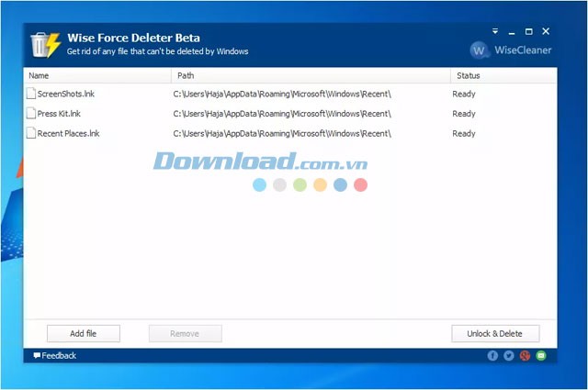Click the disabled Remove button
Viewport: 588px width, 390px height.
pos(185,333)
